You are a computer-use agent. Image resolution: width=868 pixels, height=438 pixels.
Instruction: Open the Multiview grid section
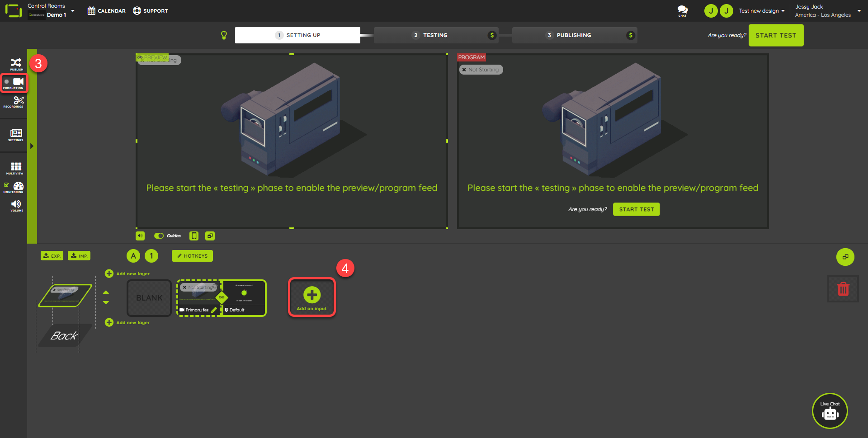16,168
